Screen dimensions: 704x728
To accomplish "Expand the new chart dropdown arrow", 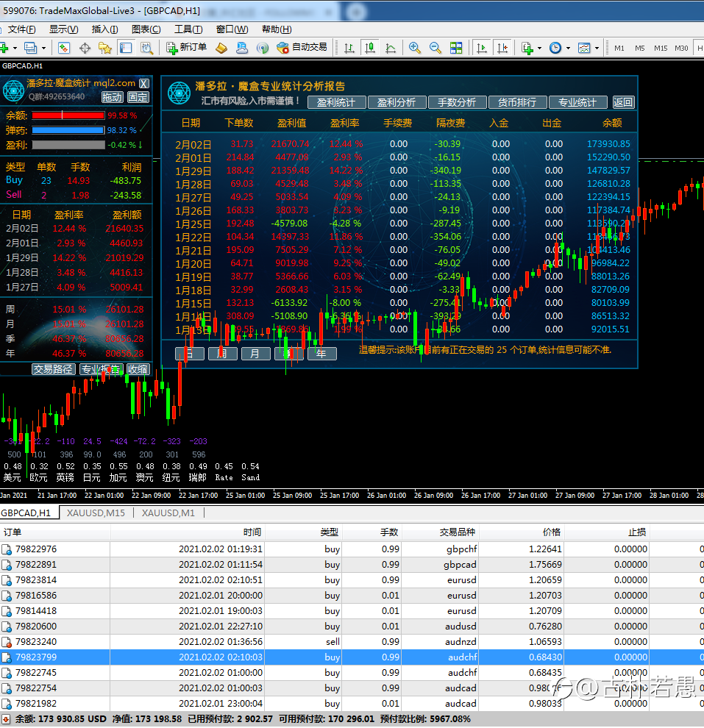I will (x=15, y=48).
